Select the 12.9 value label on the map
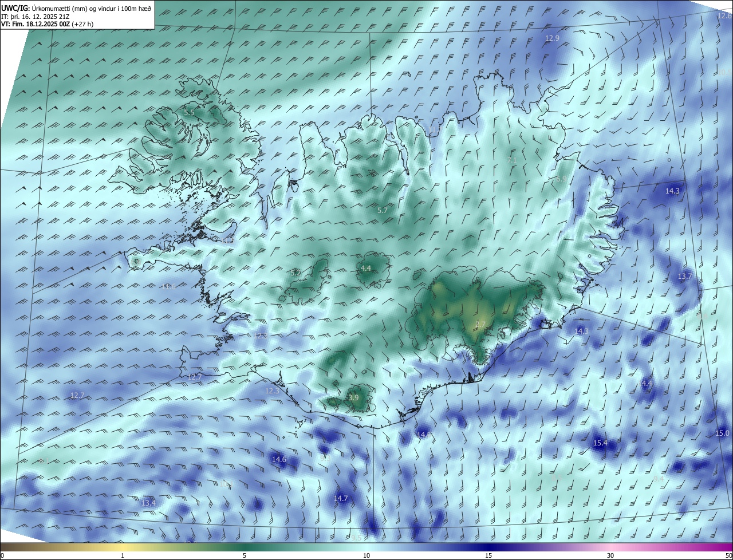This screenshot has height=560, width=733. [552, 38]
